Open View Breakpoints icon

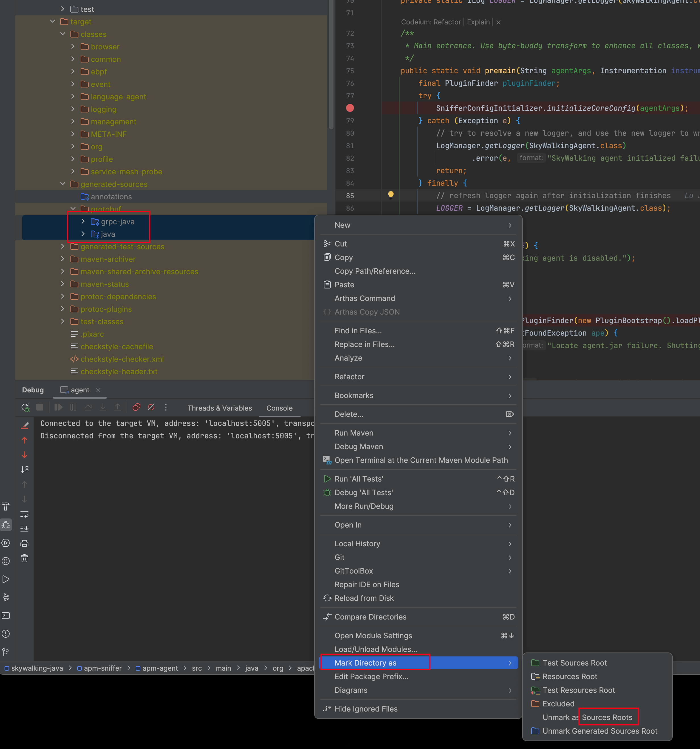tap(136, 407)
